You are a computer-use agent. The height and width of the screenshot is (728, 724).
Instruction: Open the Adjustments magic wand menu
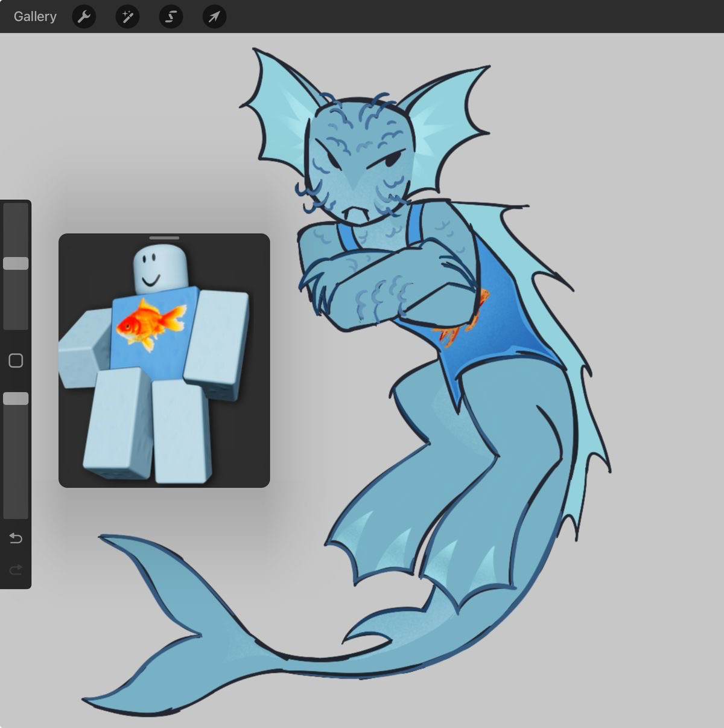[127, 16]
